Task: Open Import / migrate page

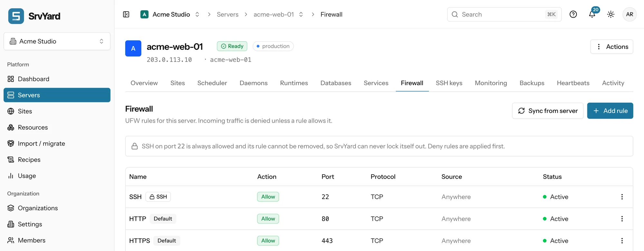Action: click(57, 144)
